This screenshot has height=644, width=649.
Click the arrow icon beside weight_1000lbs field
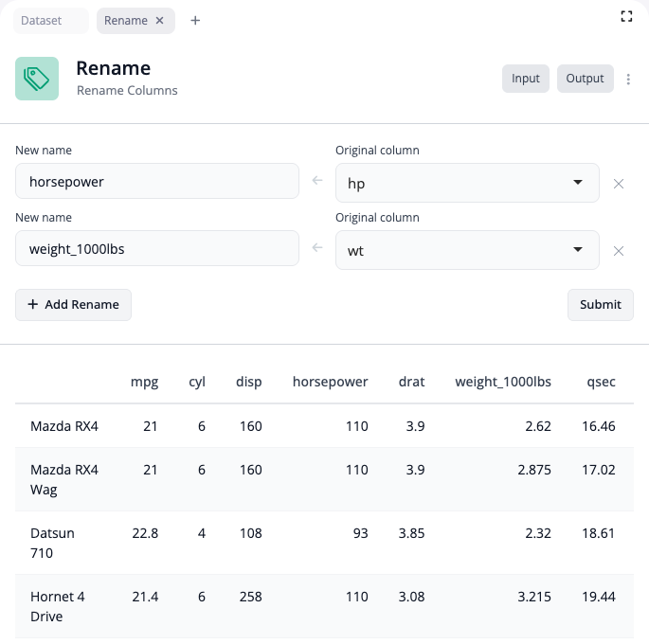coord(317,248)
